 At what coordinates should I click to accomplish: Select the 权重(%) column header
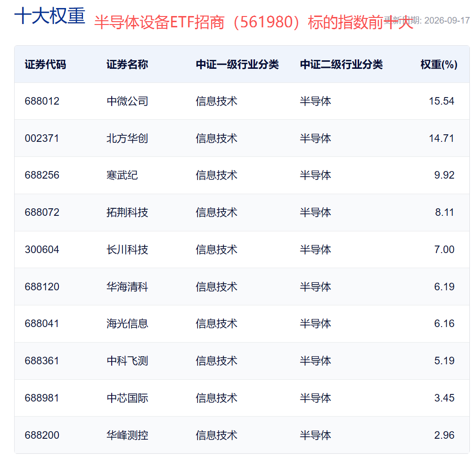[x=439, y=65]
